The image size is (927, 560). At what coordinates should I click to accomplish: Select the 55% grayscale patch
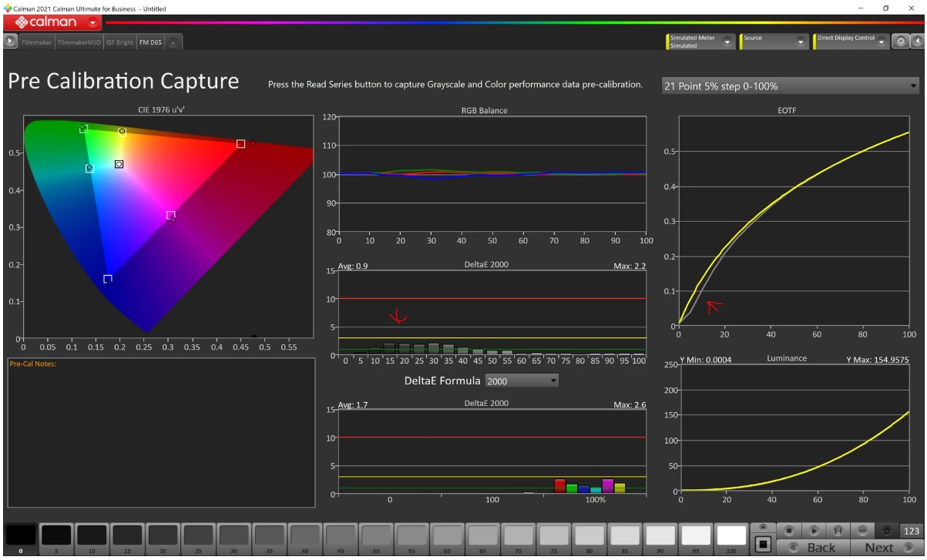point(411,538)
